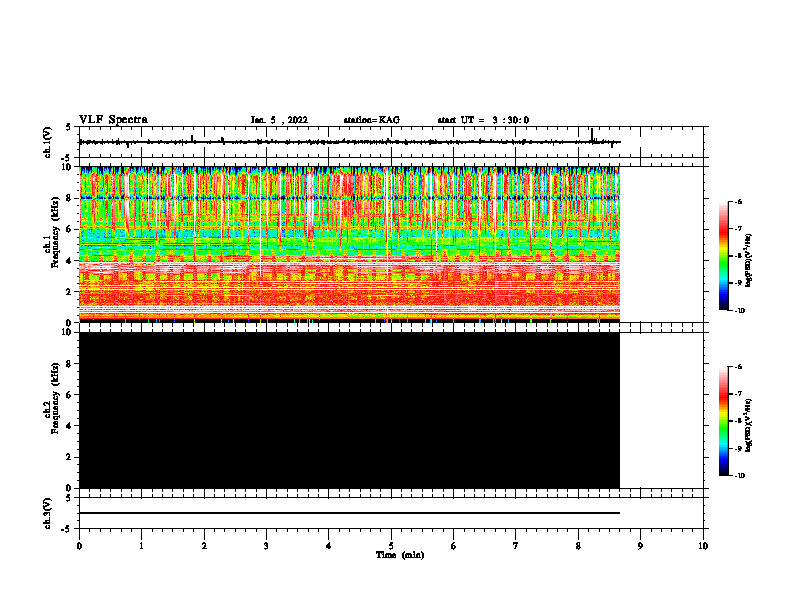Click time axis tick label '3'
792x612 pixels.
[x=266, y=546]
